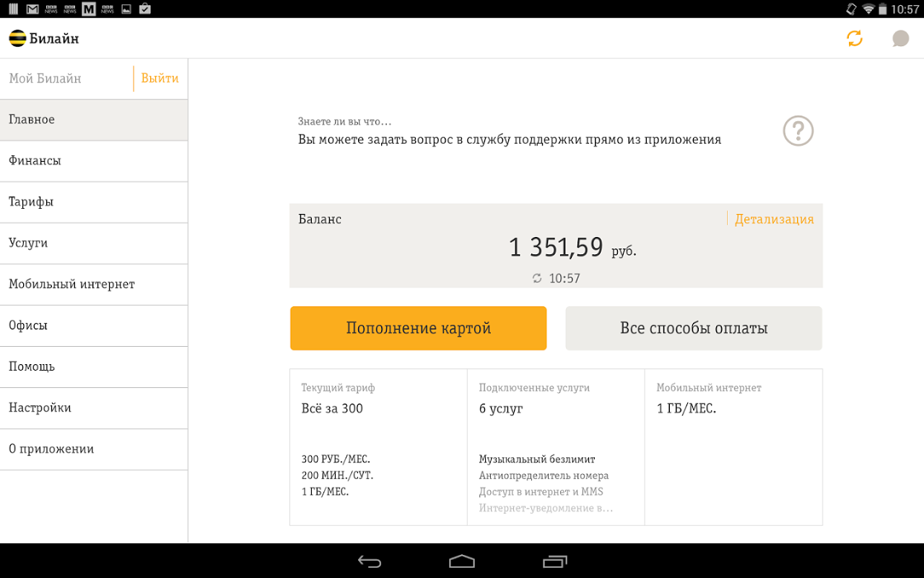Tap Всё за 300 tariff name
The height and width of the screenshot is (578, 924).
[x=332, y=408]
